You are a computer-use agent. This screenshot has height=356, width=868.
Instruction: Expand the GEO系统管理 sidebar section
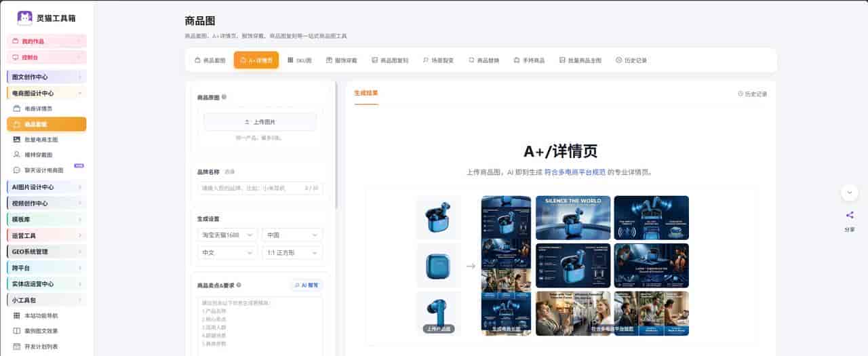[47, 252]
